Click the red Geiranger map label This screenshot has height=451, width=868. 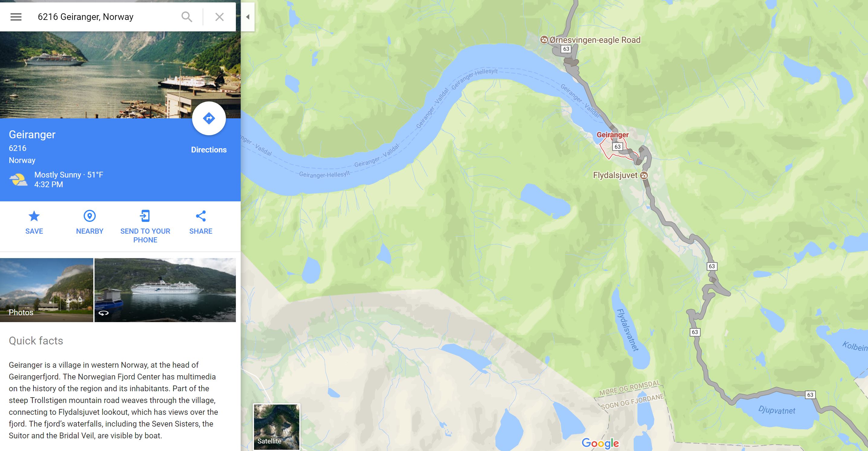[x=612, y=135]
